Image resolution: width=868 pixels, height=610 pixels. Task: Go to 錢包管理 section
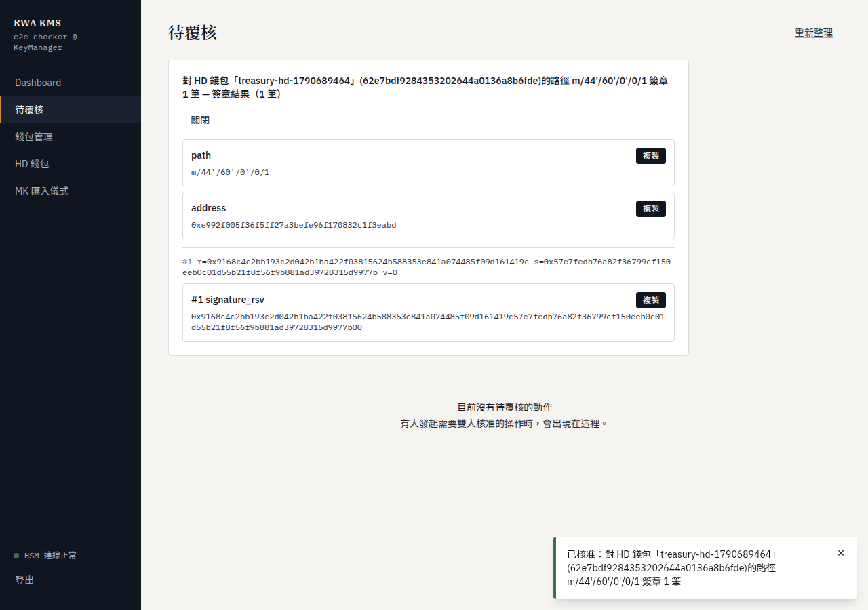tap(71, 137)
